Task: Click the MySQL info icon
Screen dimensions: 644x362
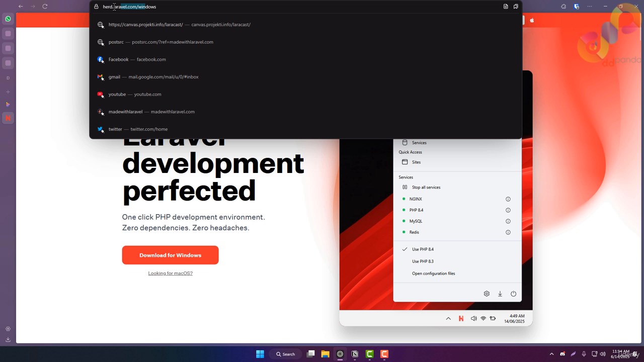Action: tap(508, 221)
